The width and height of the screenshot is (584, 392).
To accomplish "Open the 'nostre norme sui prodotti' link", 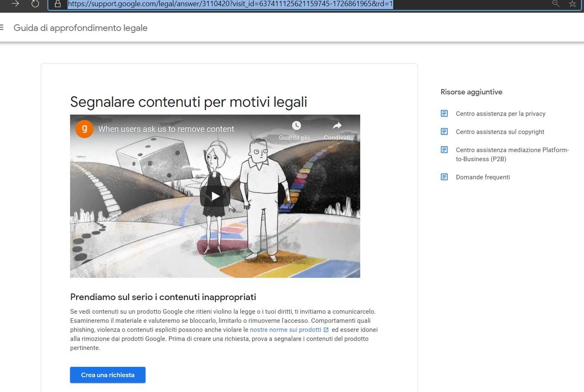I will pyautogui.click(x=285, y=330).
